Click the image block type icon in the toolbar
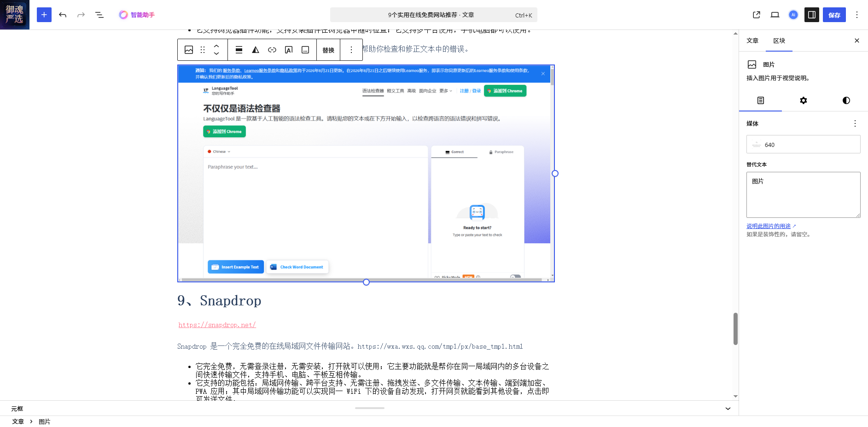 point(189,50)
